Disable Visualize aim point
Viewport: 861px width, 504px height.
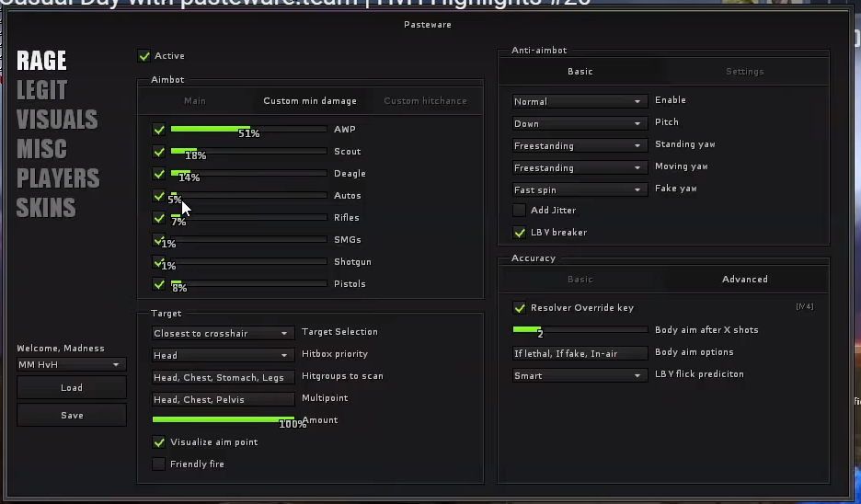pyautogui.click(x=159, y=442)
